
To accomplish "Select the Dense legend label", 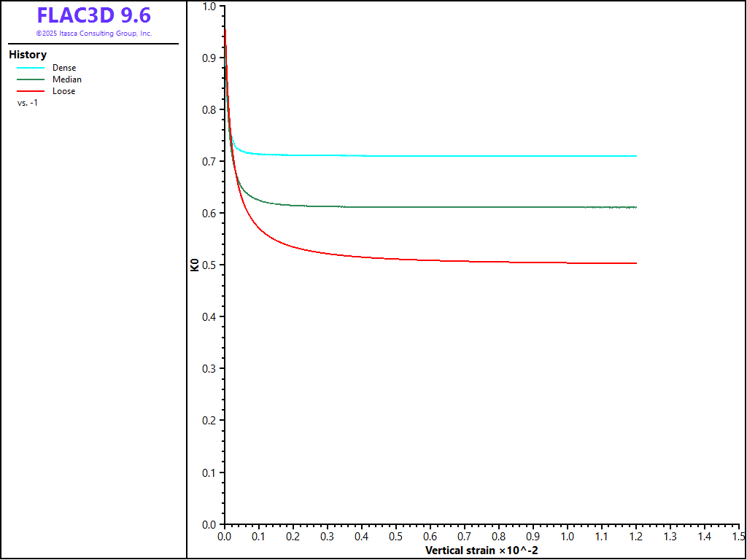I will pos(64,68).
